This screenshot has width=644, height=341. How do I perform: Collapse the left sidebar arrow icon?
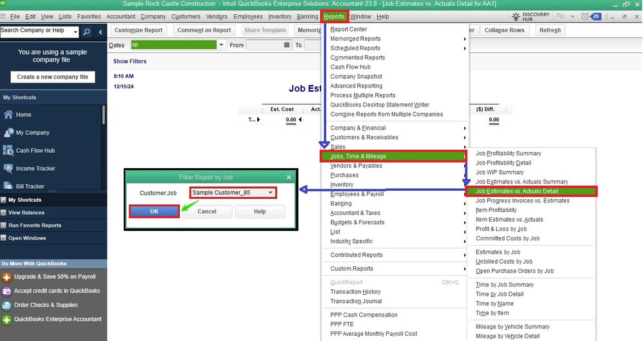point(100,32)
